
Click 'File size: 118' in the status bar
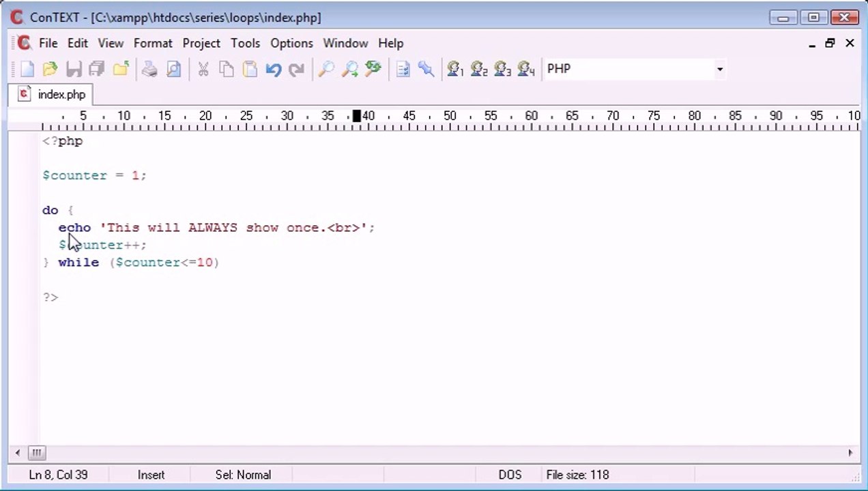pos(577,475)
